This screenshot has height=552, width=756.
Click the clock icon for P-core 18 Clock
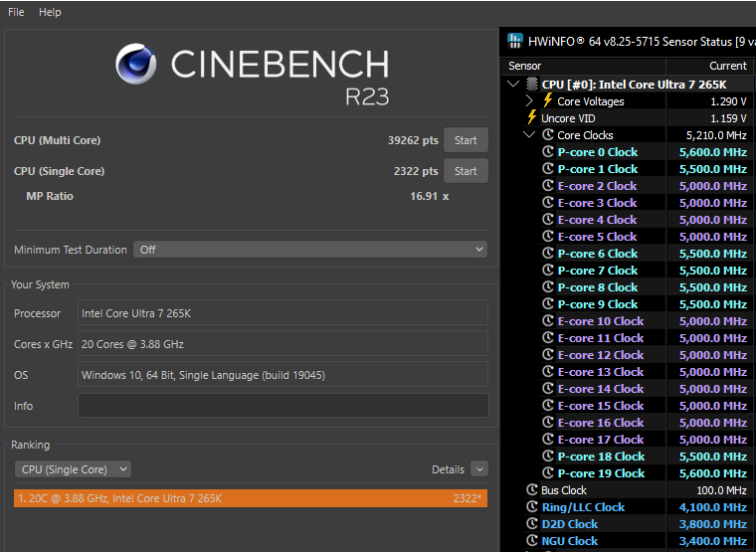coord(547,456)
